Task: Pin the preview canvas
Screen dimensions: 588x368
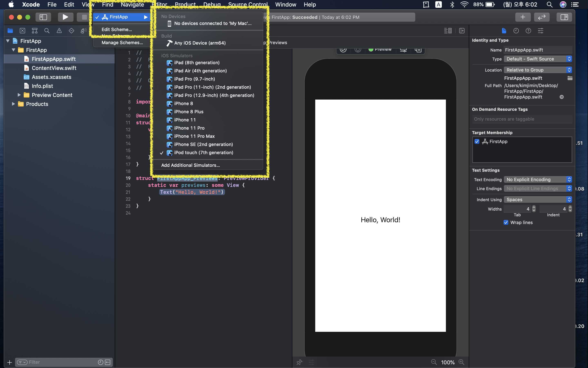Action: pyautogui.click(x=299, y=362)
